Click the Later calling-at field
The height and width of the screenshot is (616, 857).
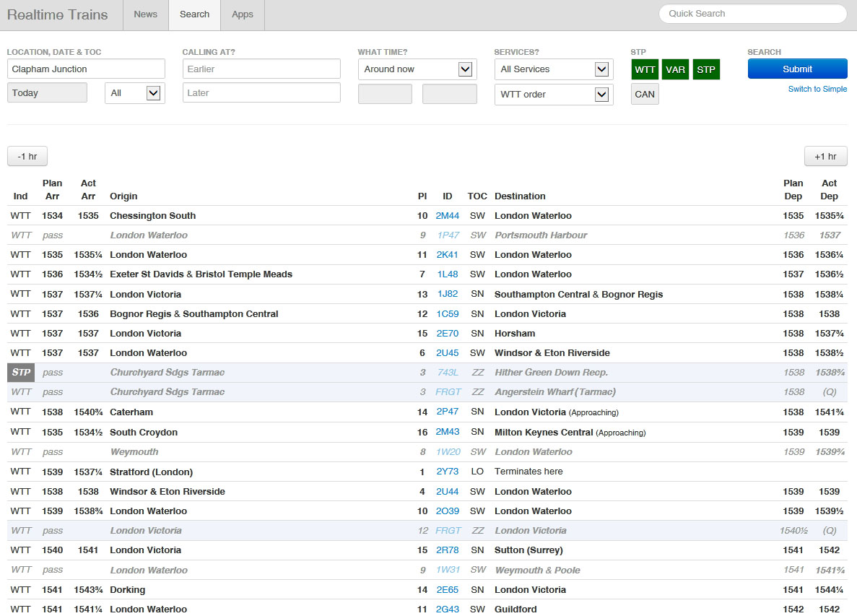click(x=261, y=93)
